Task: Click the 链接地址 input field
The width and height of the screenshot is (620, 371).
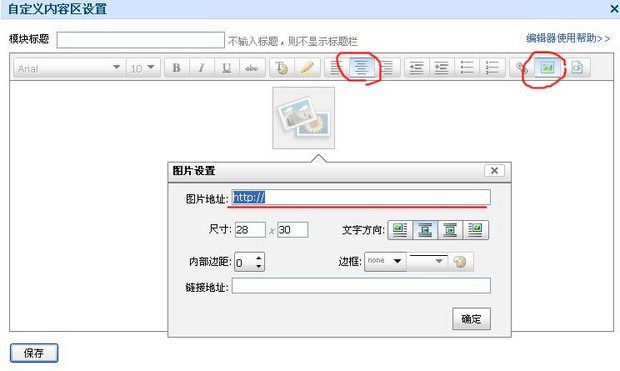Action: (361, 286)
